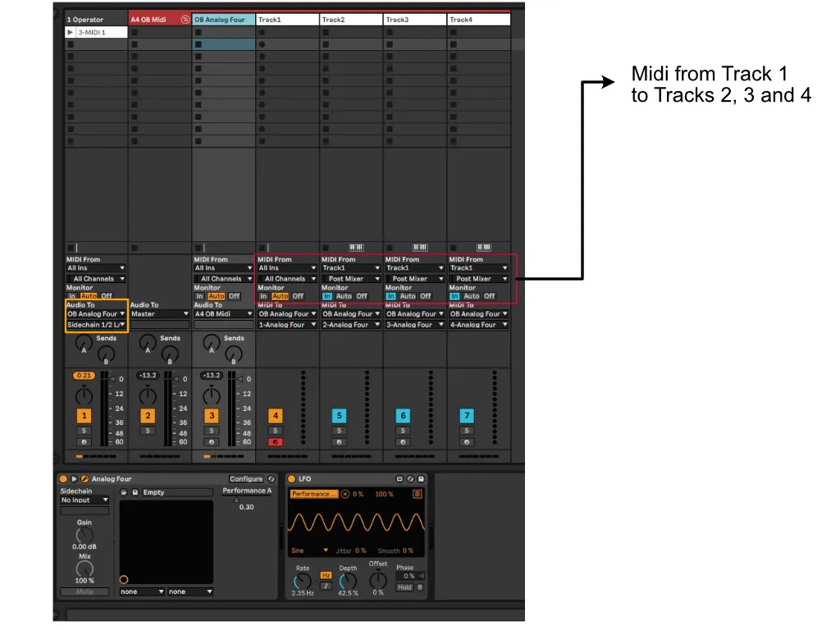840x630 pixels.
Task: Solo track 5 with its S button
Action: pyautogui.click(x=340, y=431)
